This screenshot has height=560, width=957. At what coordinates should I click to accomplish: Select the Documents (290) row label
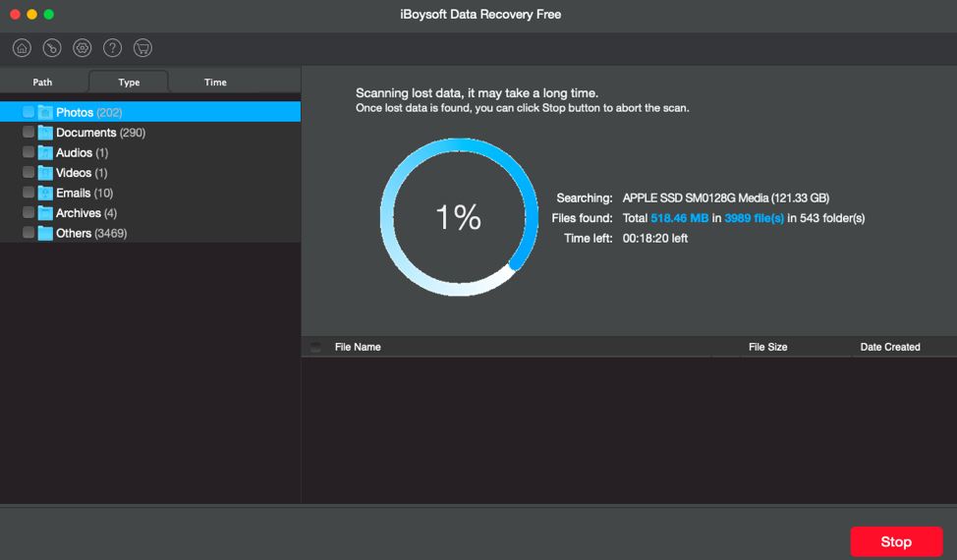pos(100,133)
